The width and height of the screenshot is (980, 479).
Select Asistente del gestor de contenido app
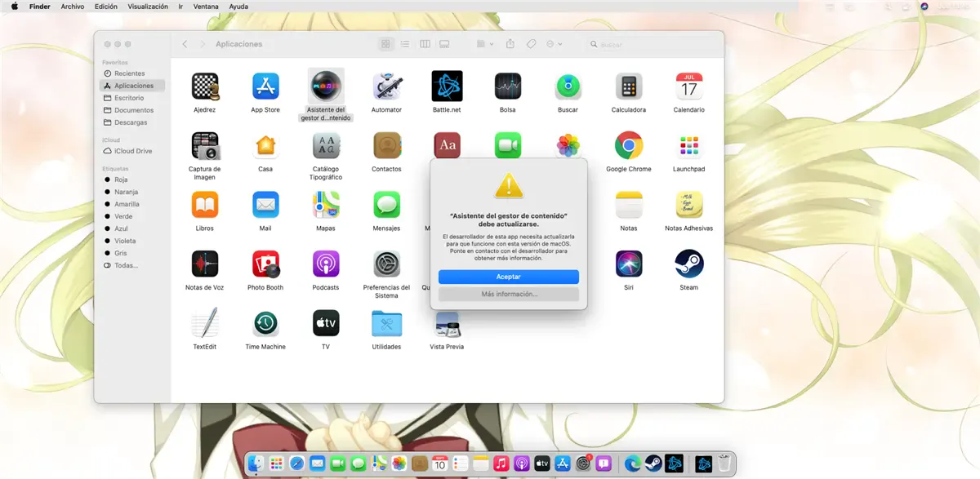point(326,86)
